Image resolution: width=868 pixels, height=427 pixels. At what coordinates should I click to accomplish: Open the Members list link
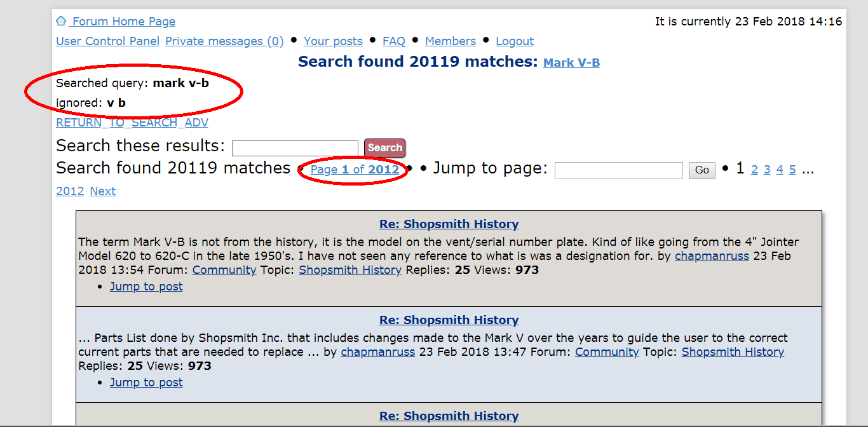[451, 41]
